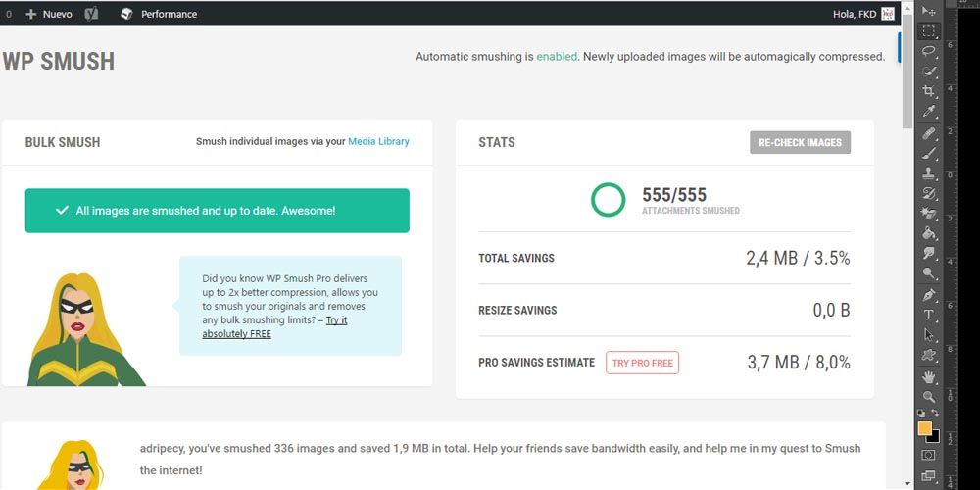The image size is (980, 490).
Task: Click the WP SMUSH page title
Action: [x=59, y=61]
